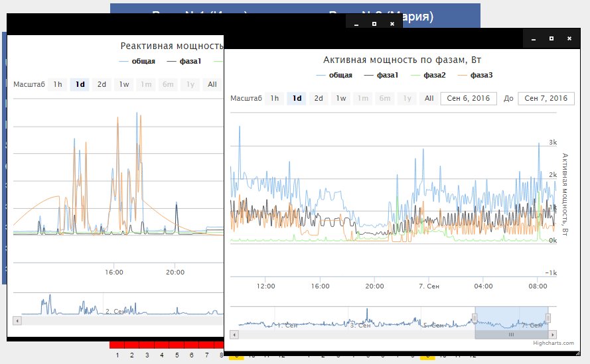
Task: Click the end date field Сен 7, 2016
Action: click(546, 98)
